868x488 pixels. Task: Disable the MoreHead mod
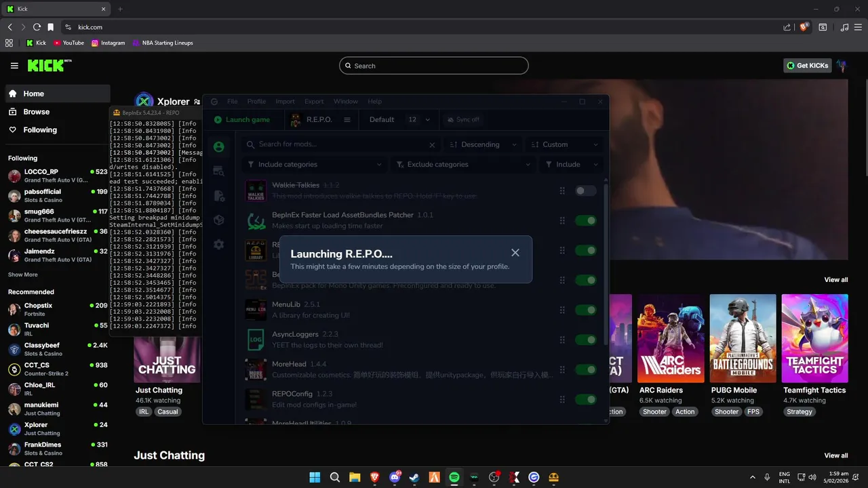point(585,369)
